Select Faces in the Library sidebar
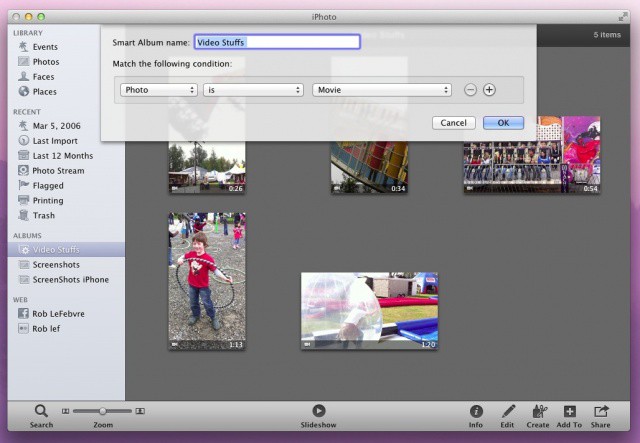Screen dimensions: 640x443 coord(43,77)
